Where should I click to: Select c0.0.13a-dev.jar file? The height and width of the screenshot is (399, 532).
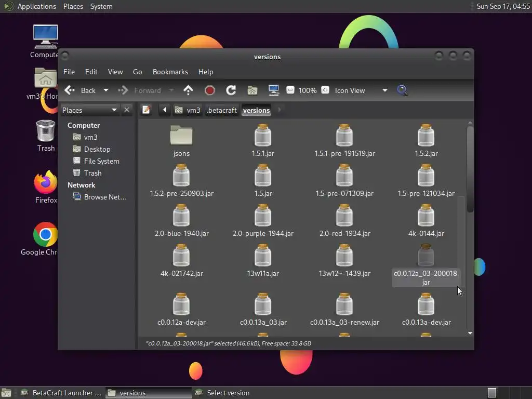[426, 310]
